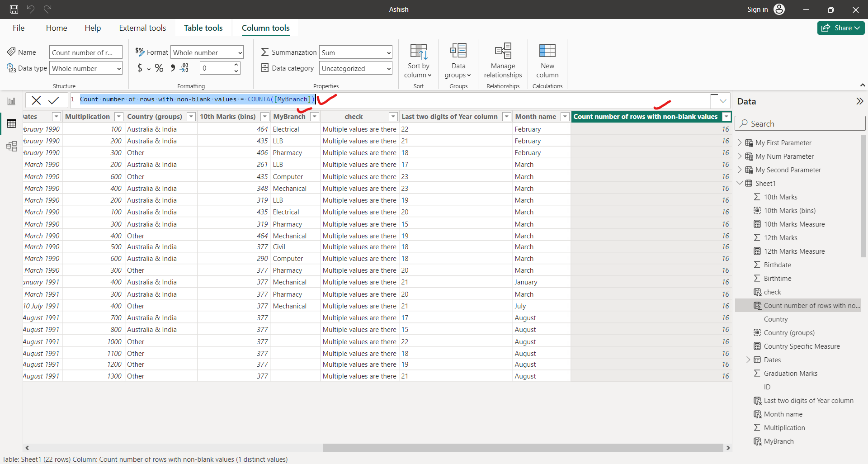Open the Data type dropdown

86,68
